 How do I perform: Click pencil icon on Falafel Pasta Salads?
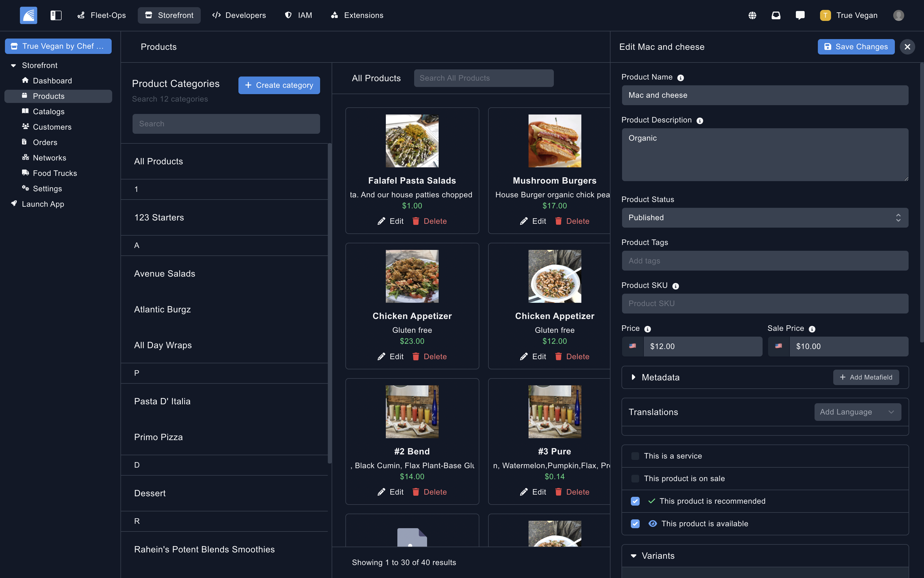pos(381,221)
